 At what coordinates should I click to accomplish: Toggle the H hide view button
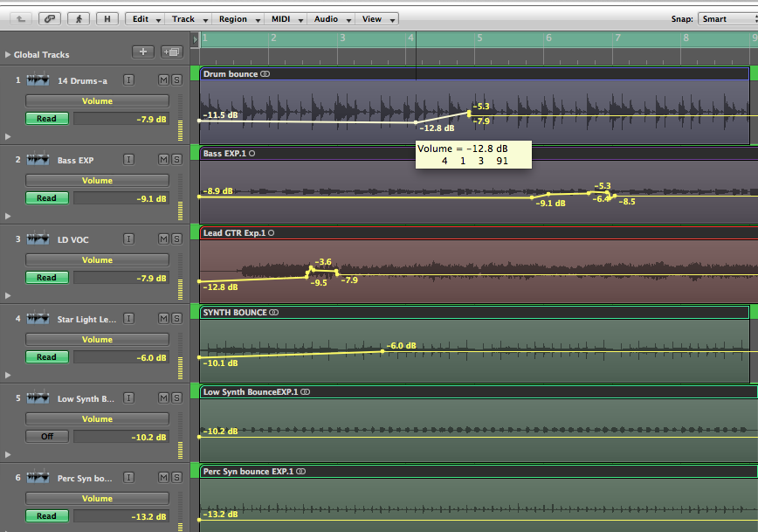[x=107, y=19]
